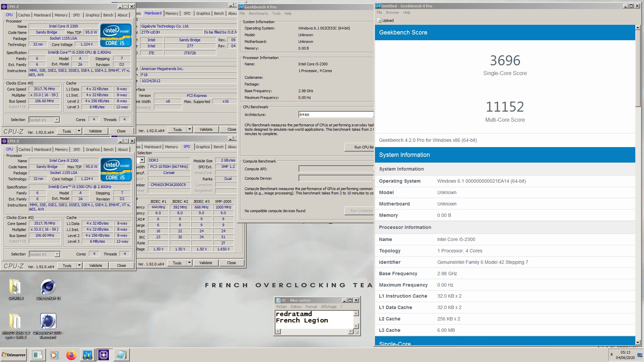Click Notepad's vertical scroll up arrow
This screenshot has height=362, width=644.
point(356,313)
